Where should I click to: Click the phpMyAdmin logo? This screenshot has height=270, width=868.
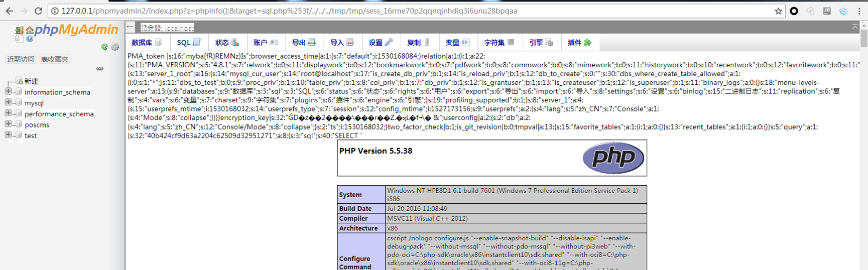pos(76,30)
